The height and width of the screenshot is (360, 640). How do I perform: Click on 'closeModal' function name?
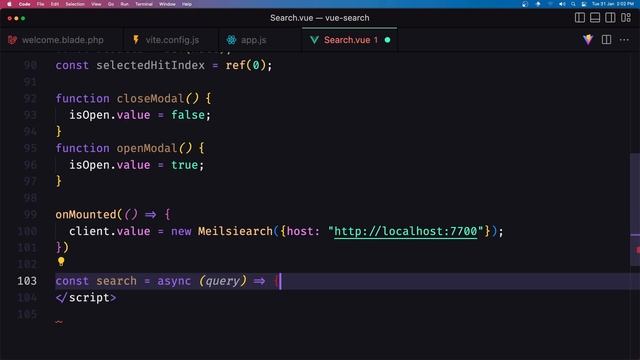[150, 98]
